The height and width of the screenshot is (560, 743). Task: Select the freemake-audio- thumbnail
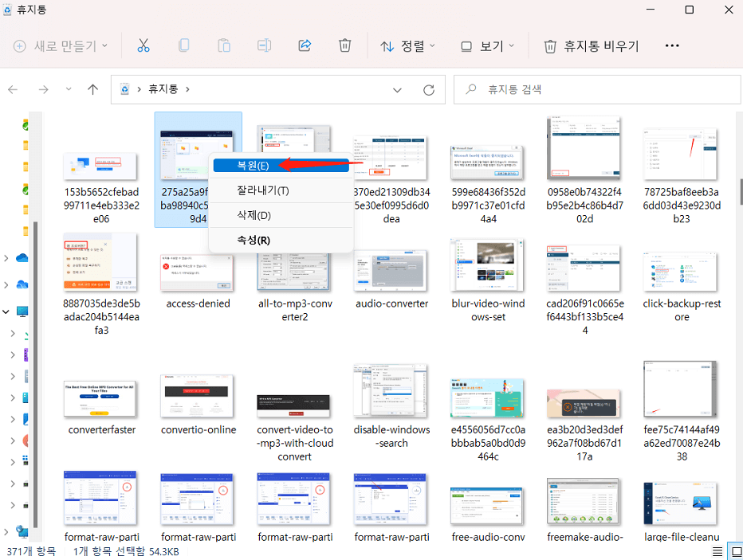click(584, 501)
